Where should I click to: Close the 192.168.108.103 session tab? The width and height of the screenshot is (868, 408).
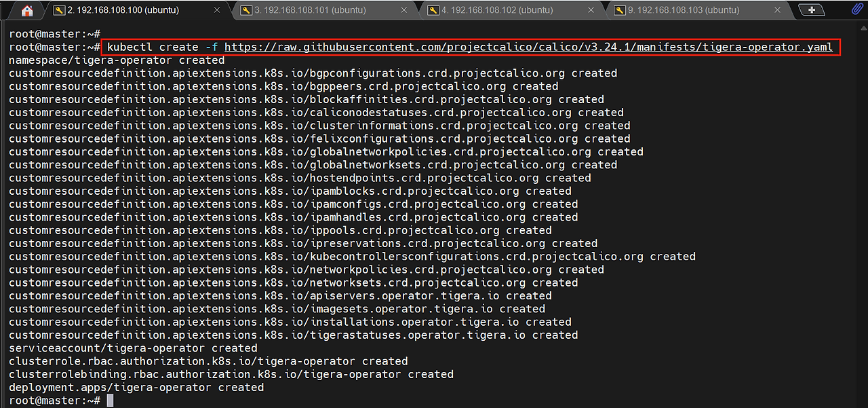click(778, 10)
